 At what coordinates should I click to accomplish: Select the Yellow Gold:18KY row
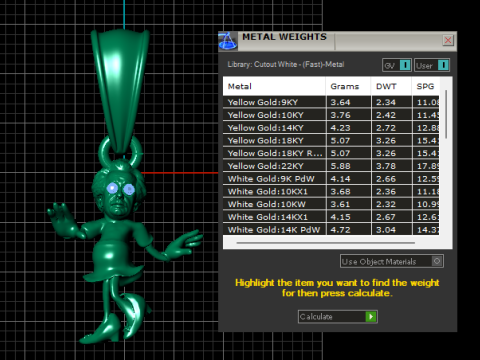(331, 141)
